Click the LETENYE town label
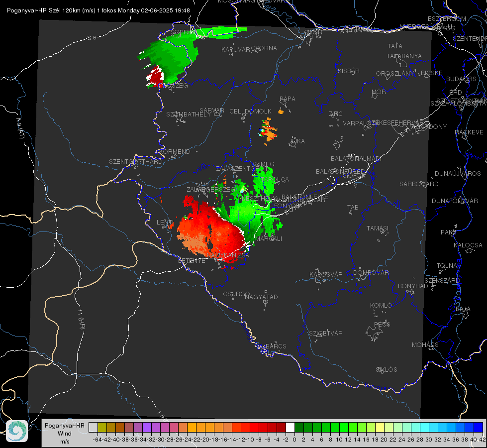This screenshot has height=448, width=487. [x=192, y=261]
